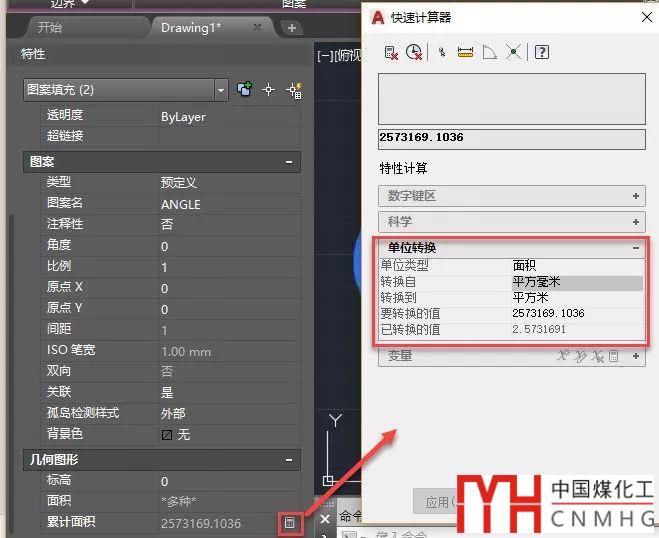Click the calculator history area
The image size is (659, 538).
pyautogui.click(x=511, y=99)
